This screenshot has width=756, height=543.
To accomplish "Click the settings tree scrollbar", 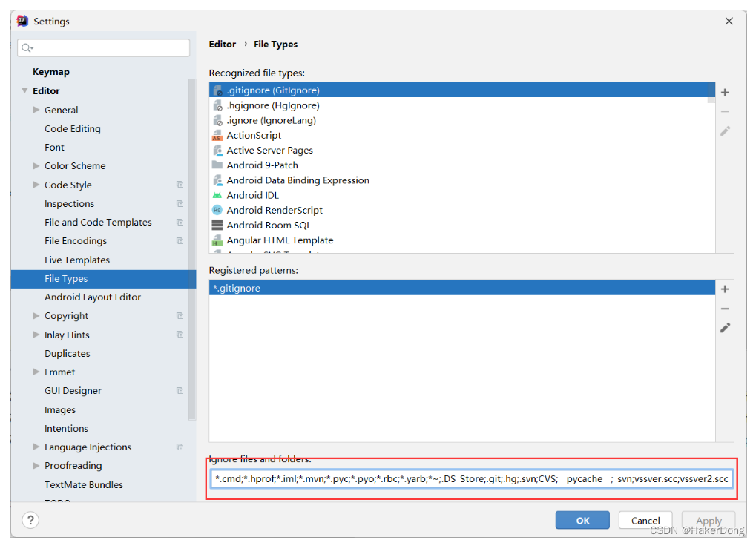I will [192, 249].
